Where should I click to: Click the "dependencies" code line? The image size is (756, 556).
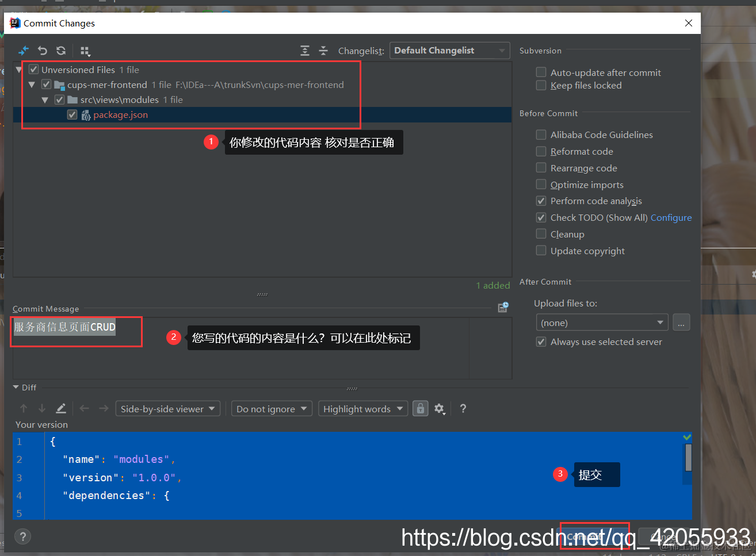tap(116, 495)
